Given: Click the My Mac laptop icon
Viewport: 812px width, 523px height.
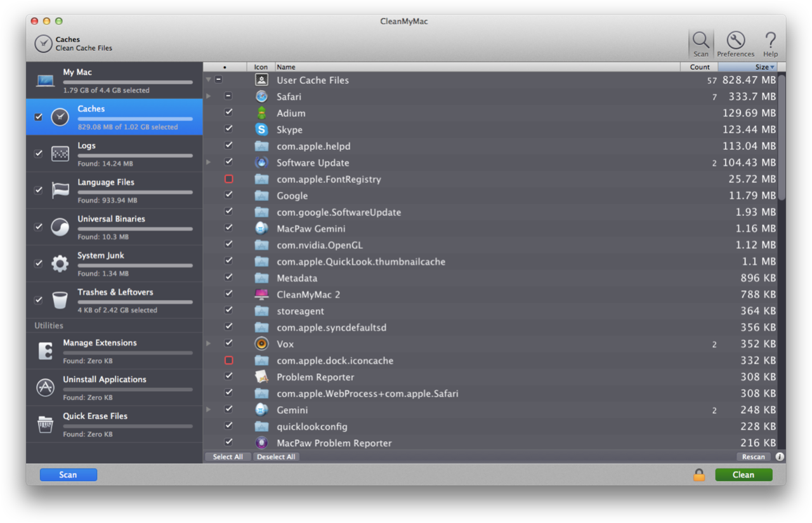Looking at the screenshot, I should (45, 81).
